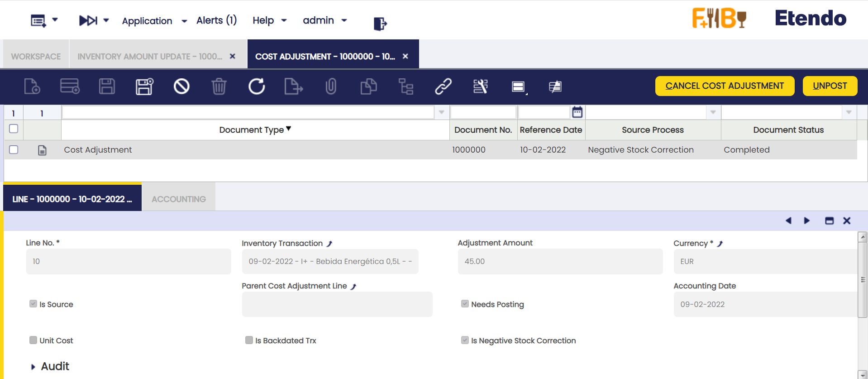Tick the Cost Adjustment row checkbox
This screenshot has width=868, height=379.
pos(14,149)
